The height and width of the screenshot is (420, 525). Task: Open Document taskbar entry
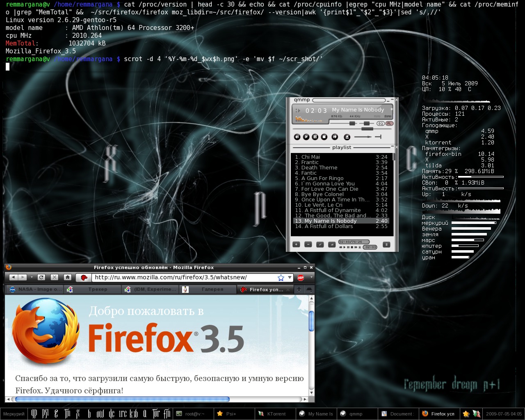coord(398,414)
